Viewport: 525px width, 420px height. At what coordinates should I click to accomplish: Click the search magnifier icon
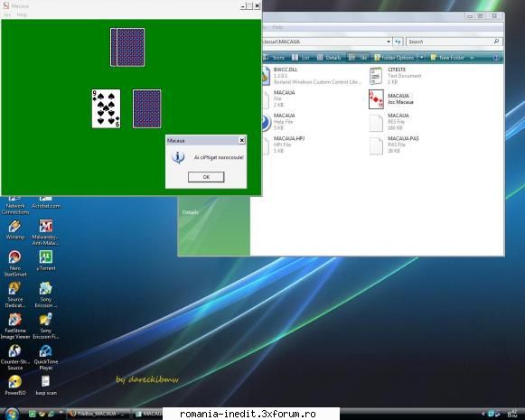click(x=497, y=42)
